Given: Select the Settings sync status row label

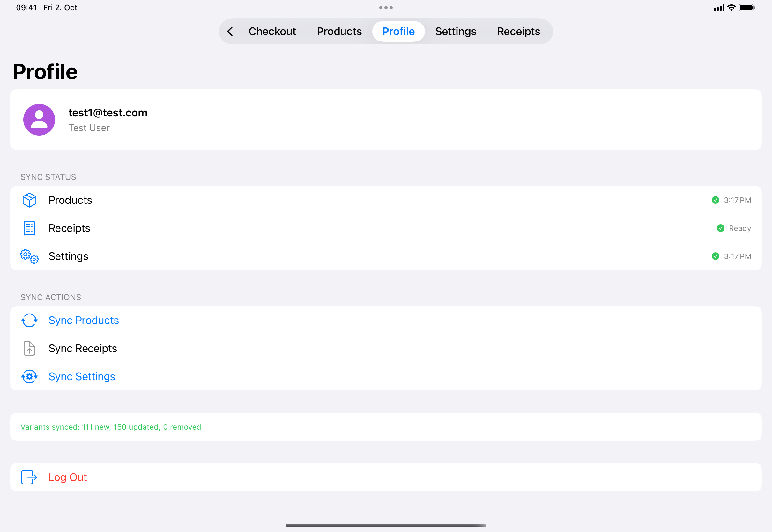Looking at the screenshot, I should (x=68, y=256).
